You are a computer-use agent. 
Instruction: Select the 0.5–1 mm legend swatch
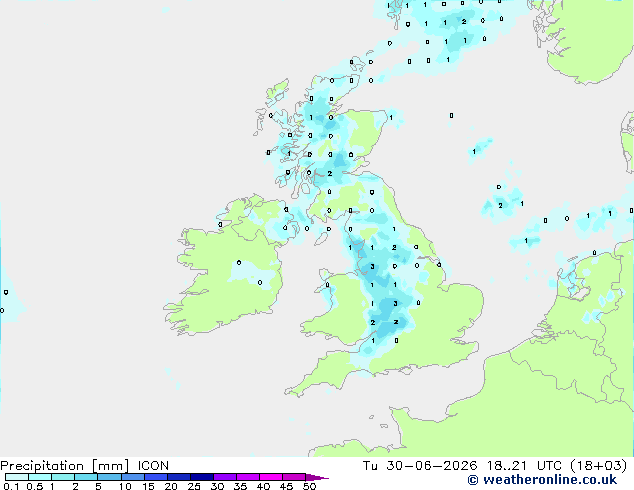point(40,477)
